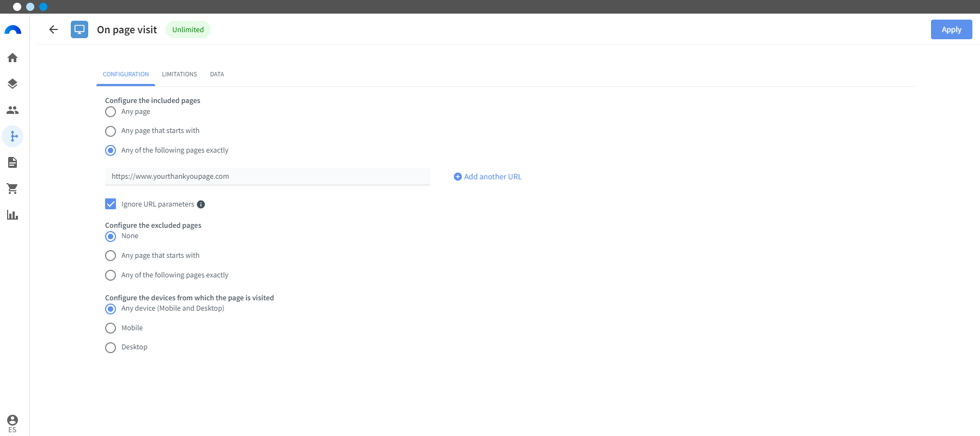Viewport: 980px width, 436px height.
Task: Select excluded 'Any page that starts with'
Action: click(x=111, y=256)
